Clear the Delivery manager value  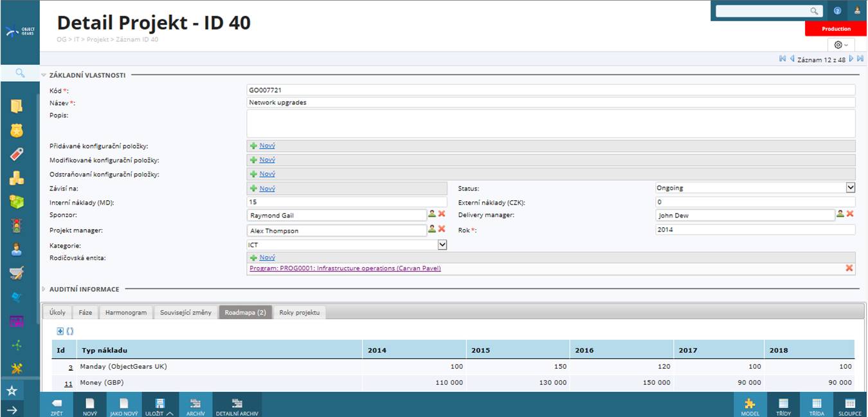click(x=849, y=214)
